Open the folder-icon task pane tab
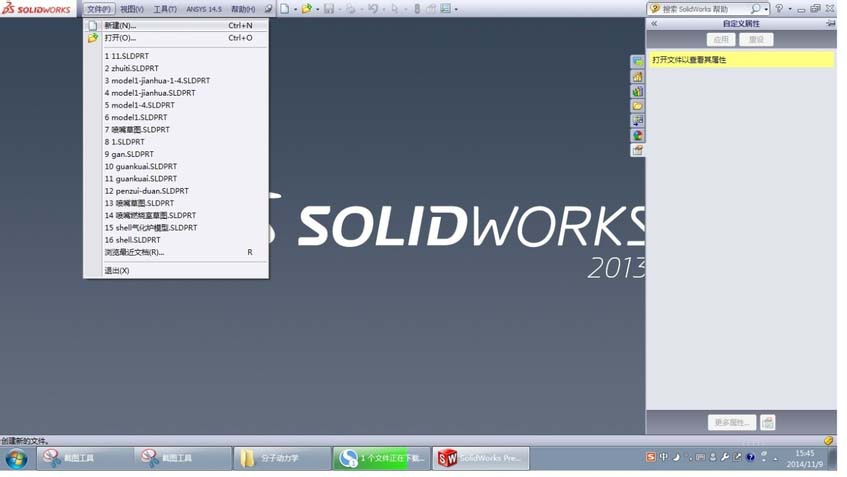The width and height of the screenshot is (847, 477). coord(637,106)
